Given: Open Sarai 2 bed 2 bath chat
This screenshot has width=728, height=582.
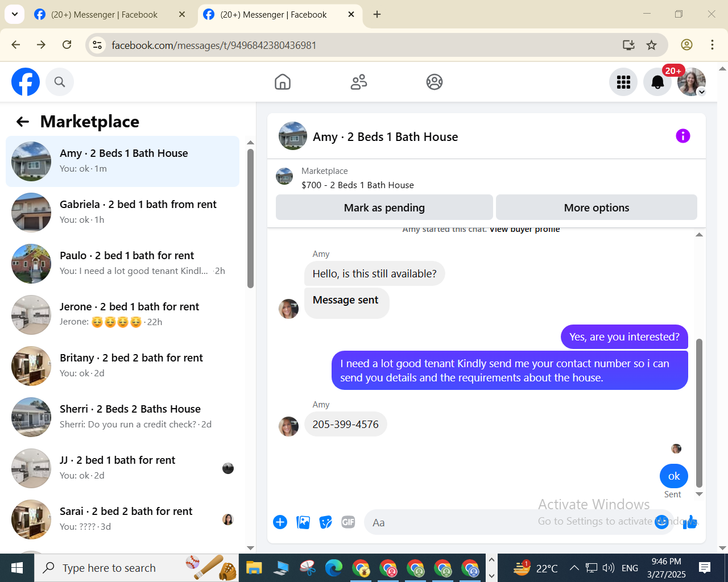Looking at the screenshot, I should click(x=122, y=519).
